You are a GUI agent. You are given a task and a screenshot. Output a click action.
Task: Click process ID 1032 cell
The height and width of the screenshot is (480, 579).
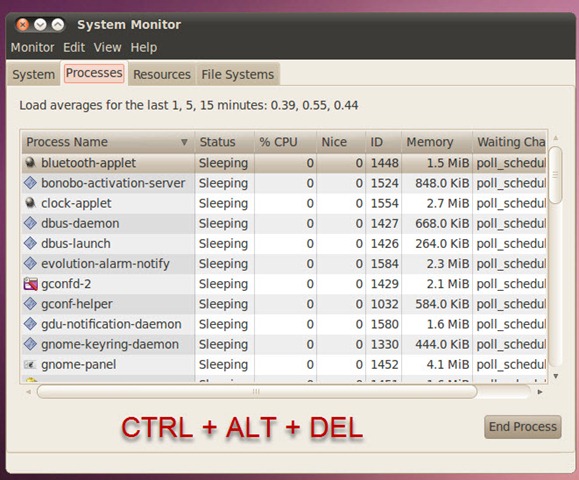(x=384, y=304)
